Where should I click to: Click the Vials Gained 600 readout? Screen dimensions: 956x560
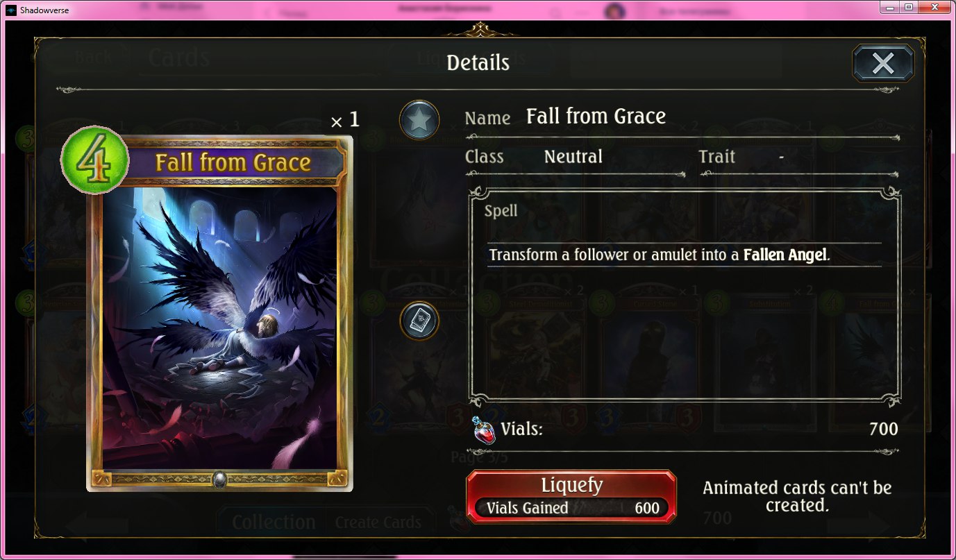click(571, 508)
